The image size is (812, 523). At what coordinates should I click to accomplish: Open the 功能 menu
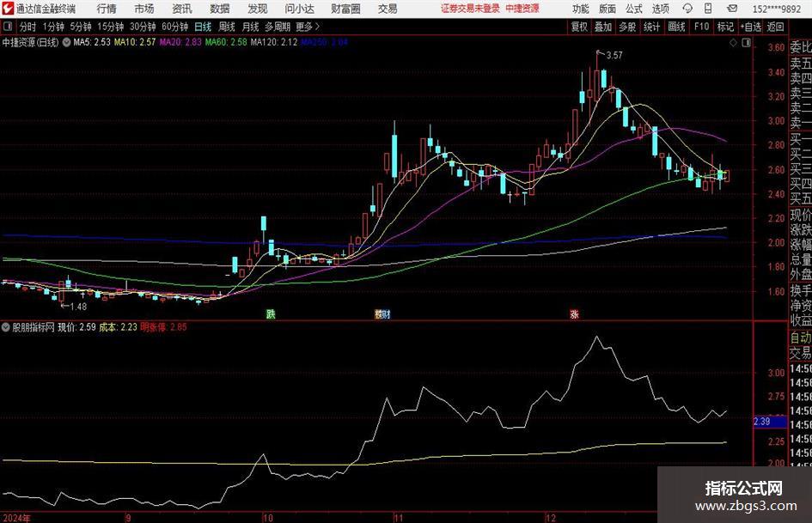(x=581, y=9)
